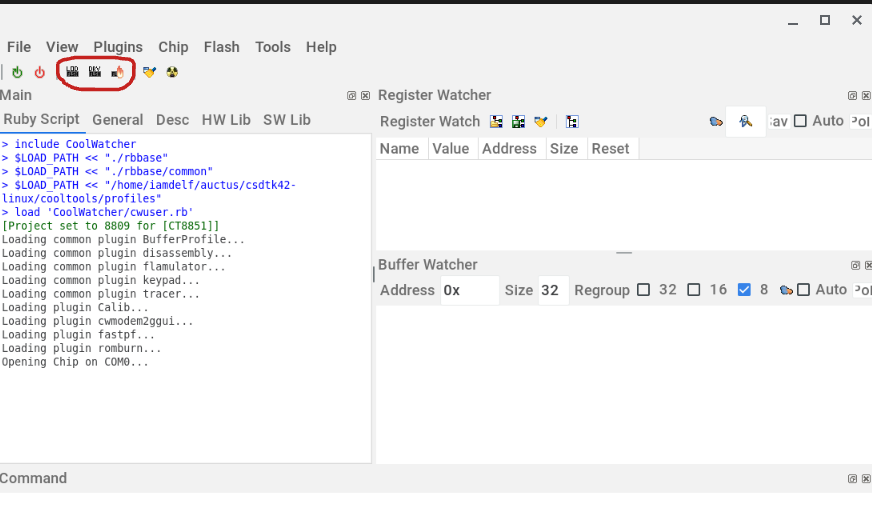Switch to the HW Lib tab
872x512 pixels.
[226, 120]
